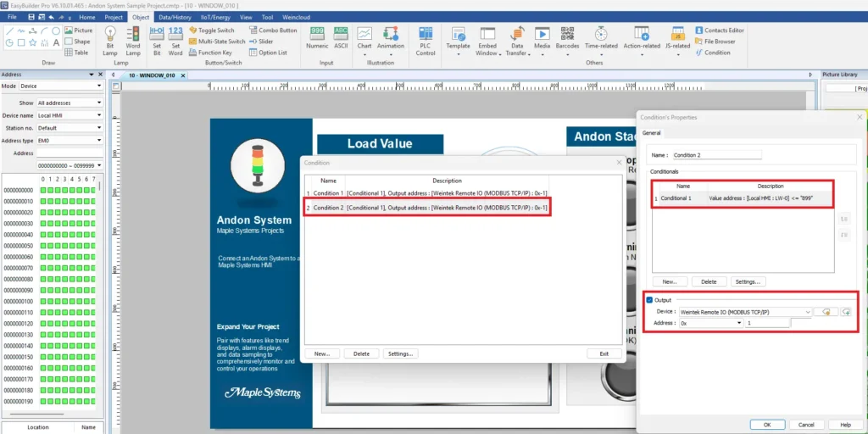Insert a Slider object from ribbon

click(x=261, y=42)
